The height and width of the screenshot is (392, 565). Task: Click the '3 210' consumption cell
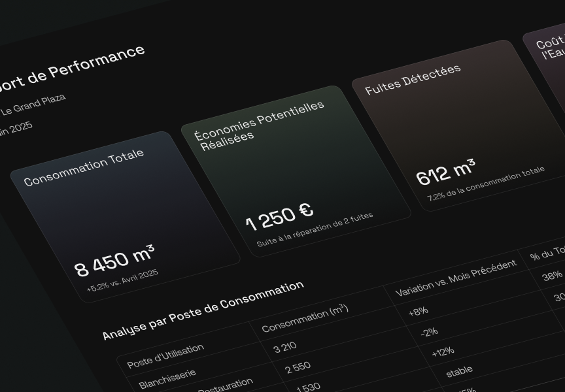[285, 347]
